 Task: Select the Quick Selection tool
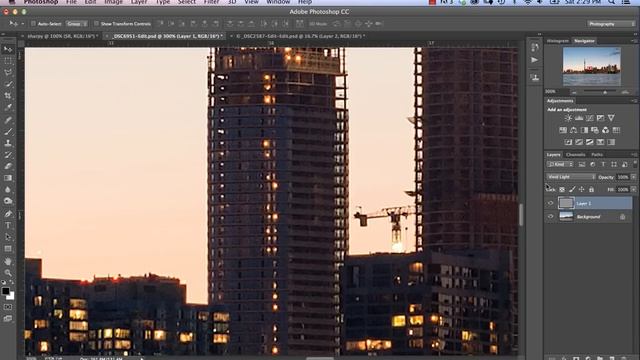pos(8,84)
